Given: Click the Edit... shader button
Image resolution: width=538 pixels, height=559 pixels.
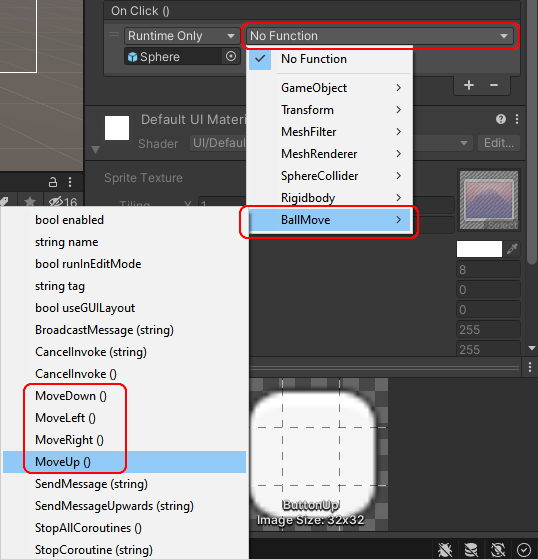Looking at the screenshot, I should (498, 143).
